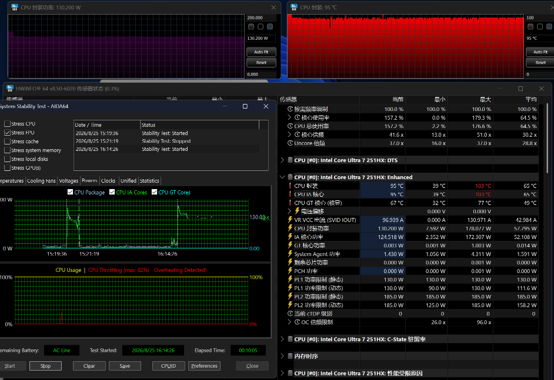
Task: Enable the Stress CPU checkbox
Action: coord(7,124)
